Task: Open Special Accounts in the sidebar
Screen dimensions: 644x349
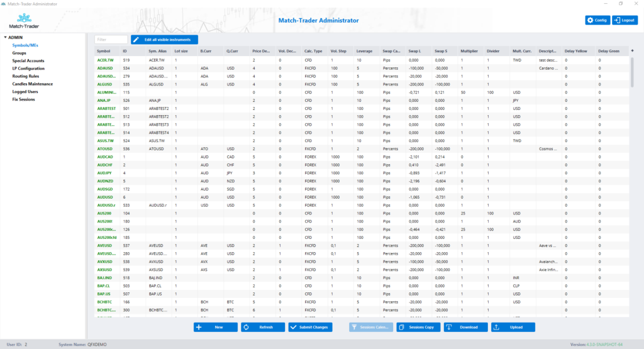Action: point(28,61)
